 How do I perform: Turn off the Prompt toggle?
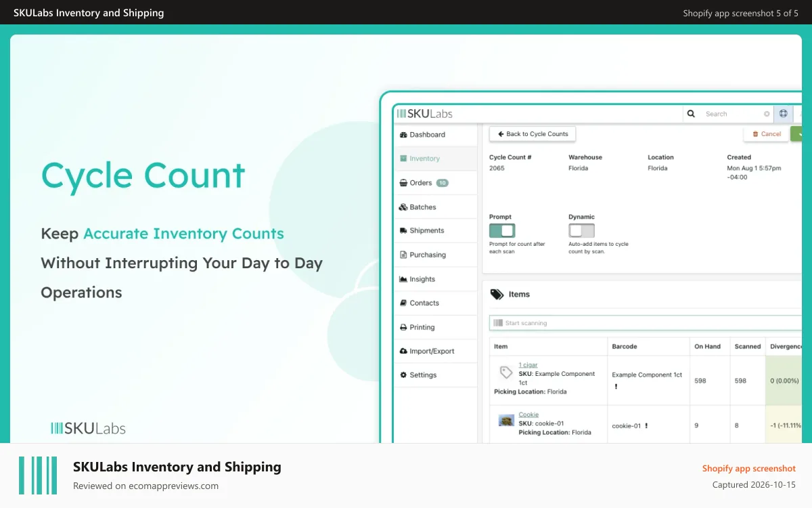[502, 230]
